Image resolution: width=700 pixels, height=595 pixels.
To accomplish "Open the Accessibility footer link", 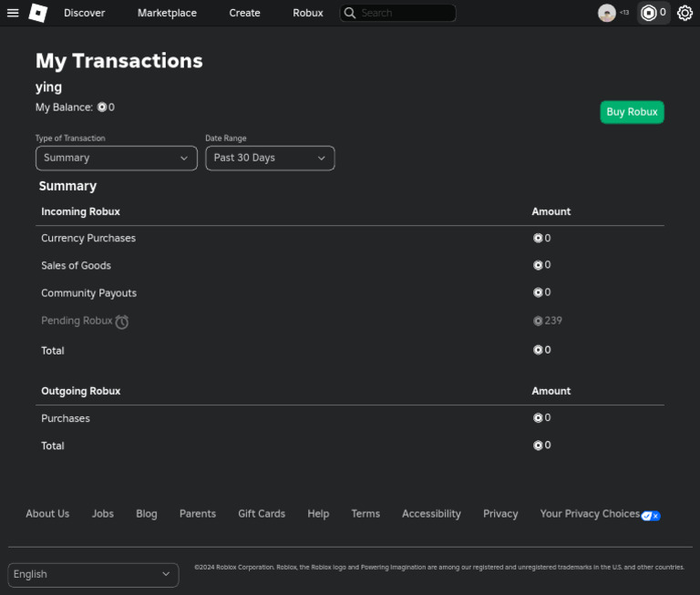I will pyautogui.click(x=431, y=514).
